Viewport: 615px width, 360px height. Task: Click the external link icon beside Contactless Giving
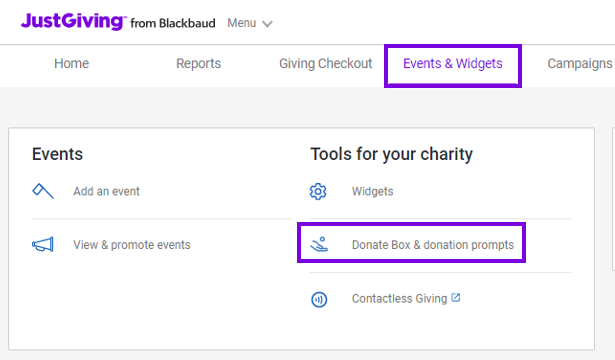(455, 298)
